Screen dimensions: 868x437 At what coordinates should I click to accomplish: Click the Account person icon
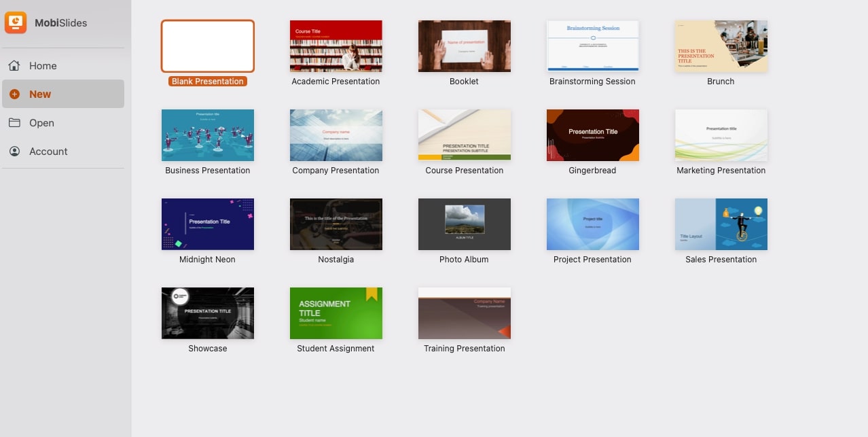pyautogui.click(x=14, y=151)
